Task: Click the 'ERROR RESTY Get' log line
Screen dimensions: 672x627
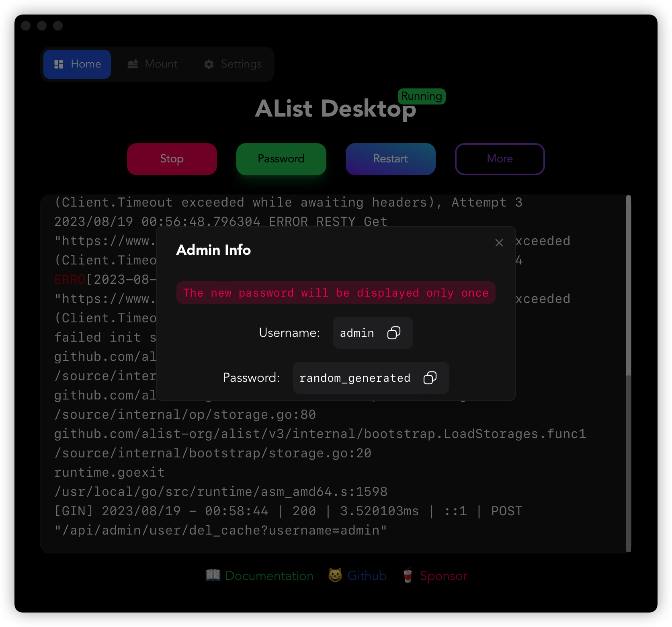Action: (221, 221)
